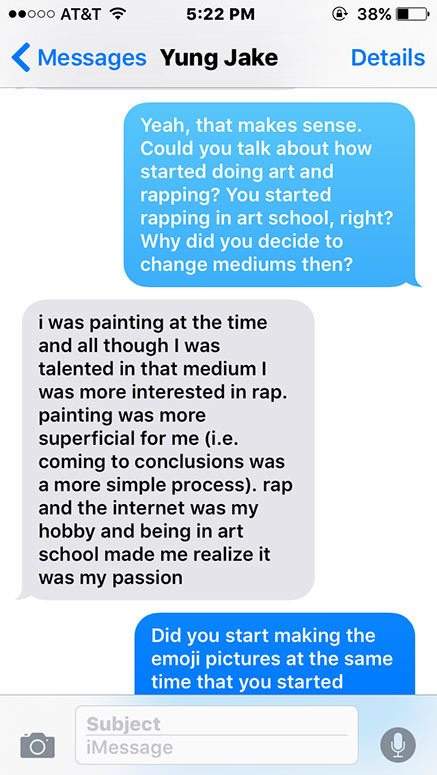Select the 'Yeah, that makes sense' blue bubble
The width and height of the screenshot is (437, 775).
coord(269,195)
